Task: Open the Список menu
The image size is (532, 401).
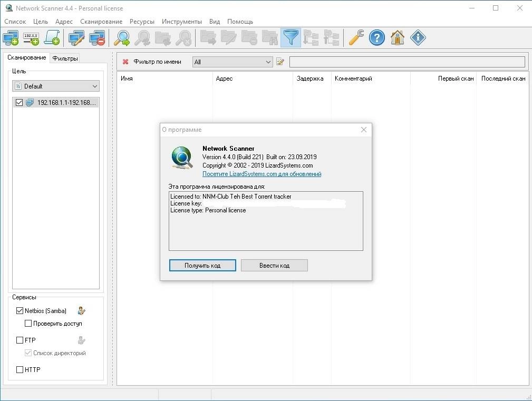Action: (x=15, y=22)
